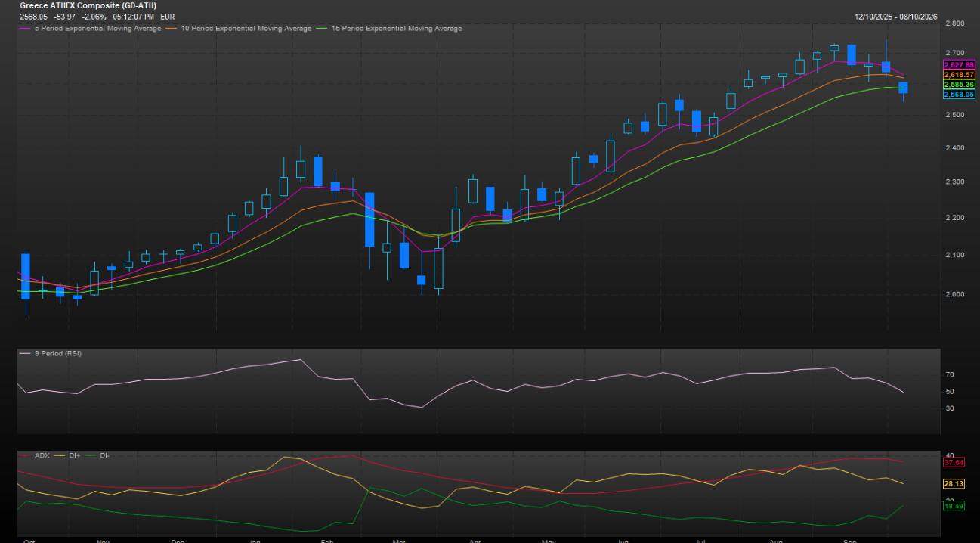Select the orange 2,618.57 price tag

coord(960,75)
